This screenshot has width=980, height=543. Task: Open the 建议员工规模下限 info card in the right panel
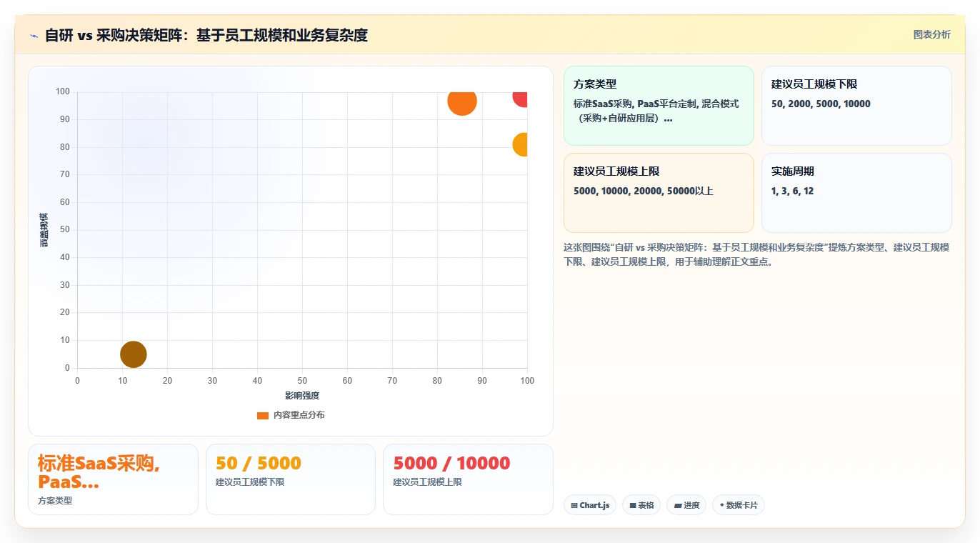pyautogui.click(x=856, y=106)
